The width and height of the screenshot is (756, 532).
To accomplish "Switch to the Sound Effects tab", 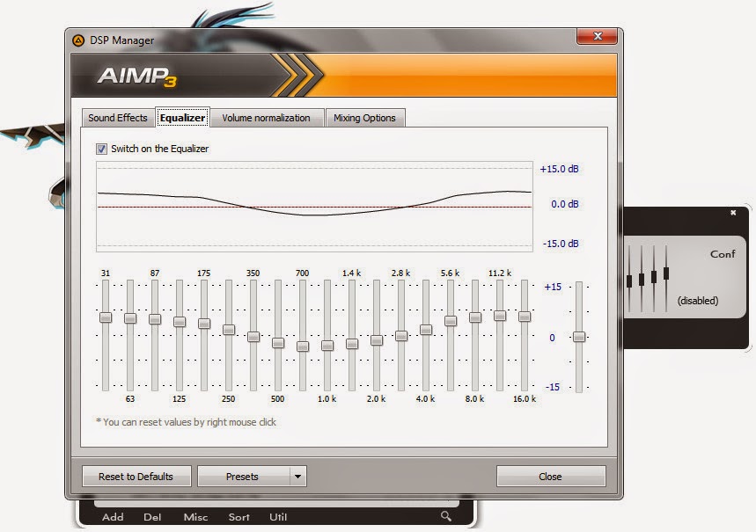I will coord(117,117).
